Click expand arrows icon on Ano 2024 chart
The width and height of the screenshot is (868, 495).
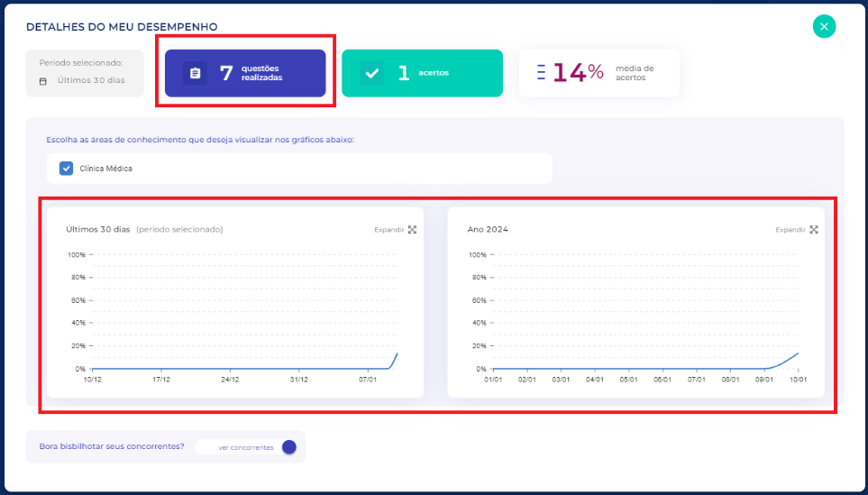(814, 230)
